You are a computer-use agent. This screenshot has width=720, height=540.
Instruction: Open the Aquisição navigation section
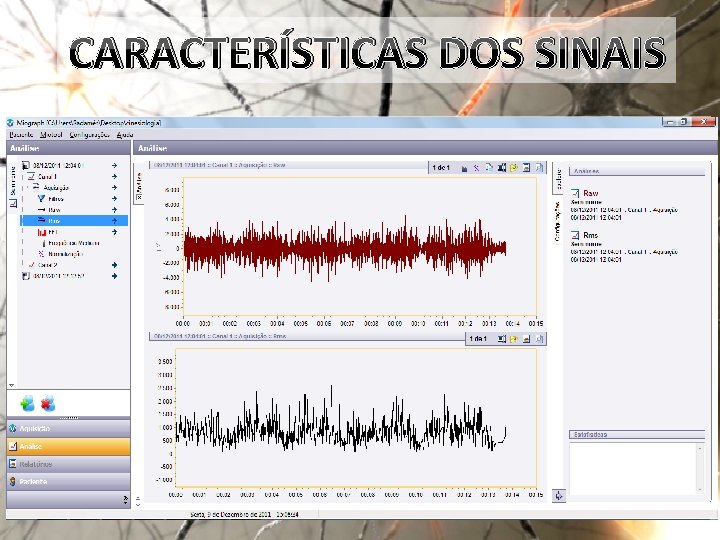click(68, 428)
